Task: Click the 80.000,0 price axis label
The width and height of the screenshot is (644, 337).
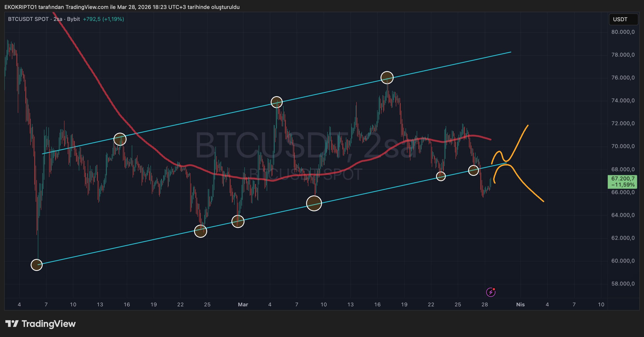Action: coord(623,32)
